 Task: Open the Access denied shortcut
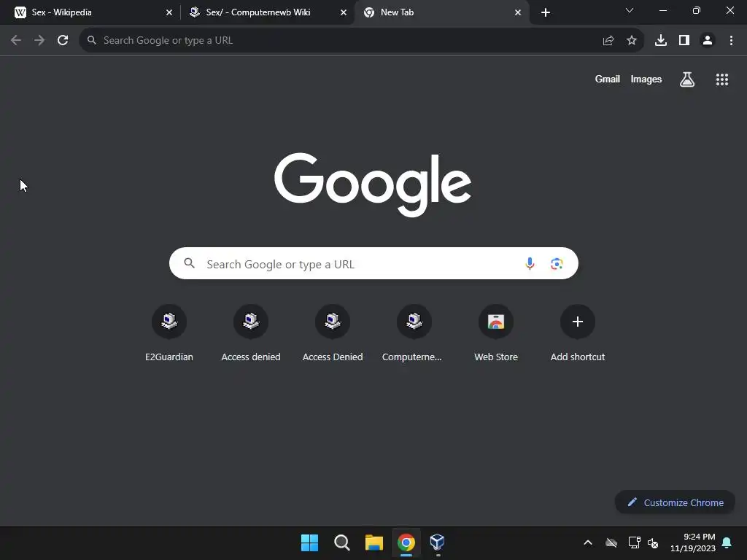point(251,333)
